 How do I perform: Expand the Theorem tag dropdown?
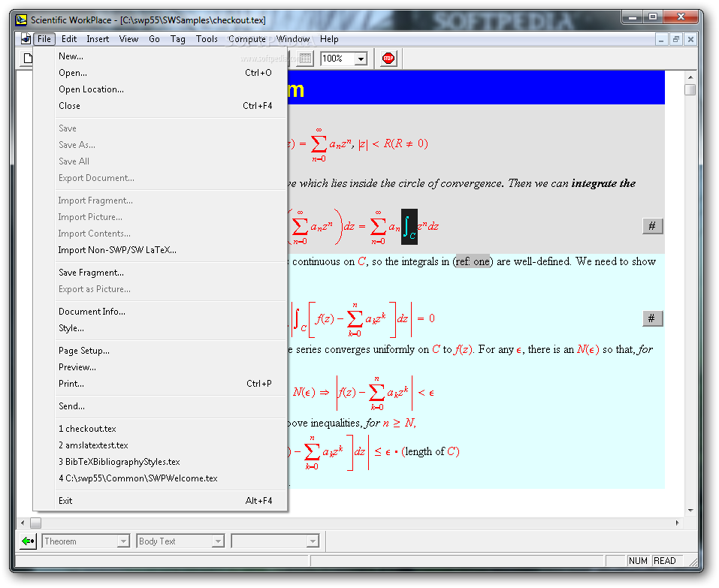coord(123,541)
